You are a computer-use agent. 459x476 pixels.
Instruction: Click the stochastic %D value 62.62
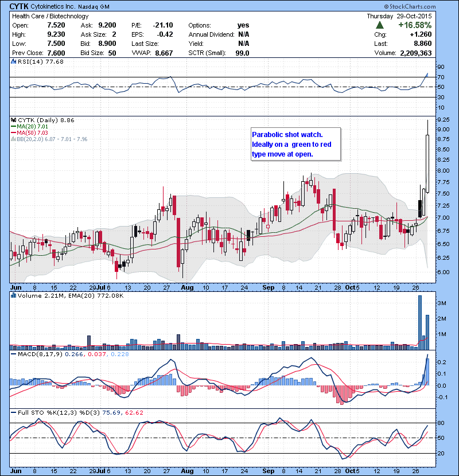pyautogui.click(x=134, y=413)
